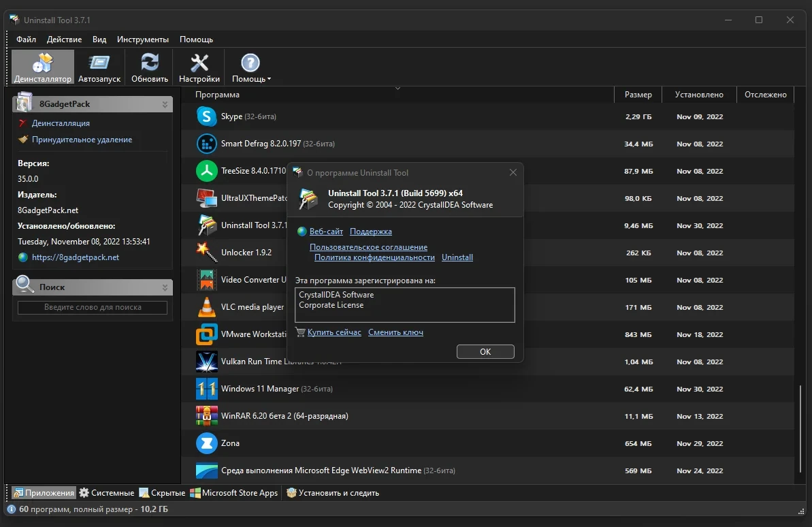Sort by the Отслежено column header

(766, 95)
